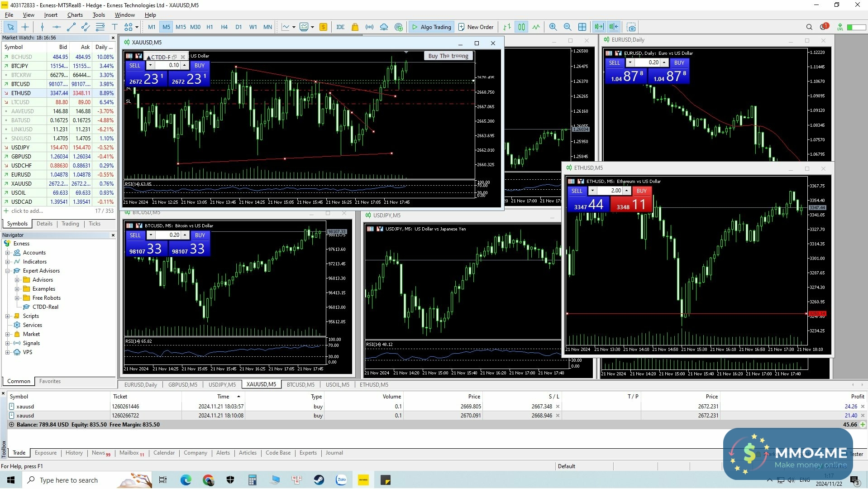Open MetaEditor with the IDE icon
This screenshot has height=489, width=868.
340,27
